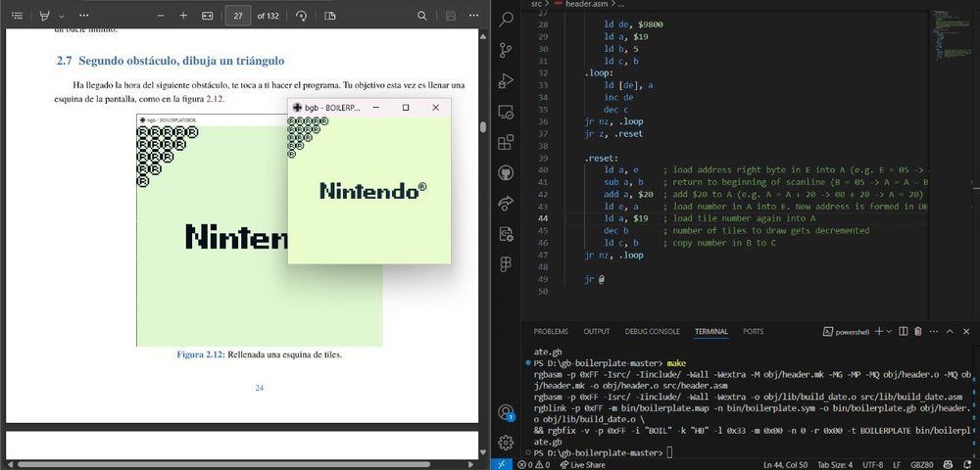Image resolution: width=980 pixels, height=470 pixels.
Task: Open the GitHub view in activity bar
Action: [506, 173]
